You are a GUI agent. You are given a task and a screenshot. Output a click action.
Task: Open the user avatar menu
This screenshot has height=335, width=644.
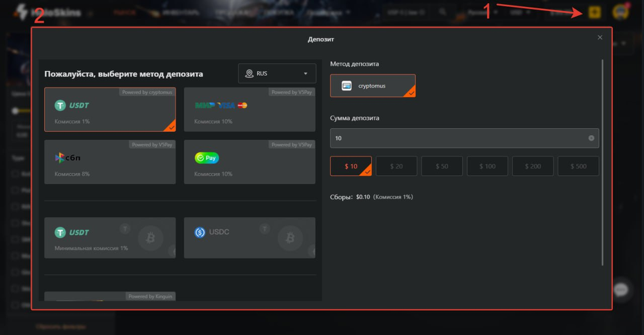620,12
